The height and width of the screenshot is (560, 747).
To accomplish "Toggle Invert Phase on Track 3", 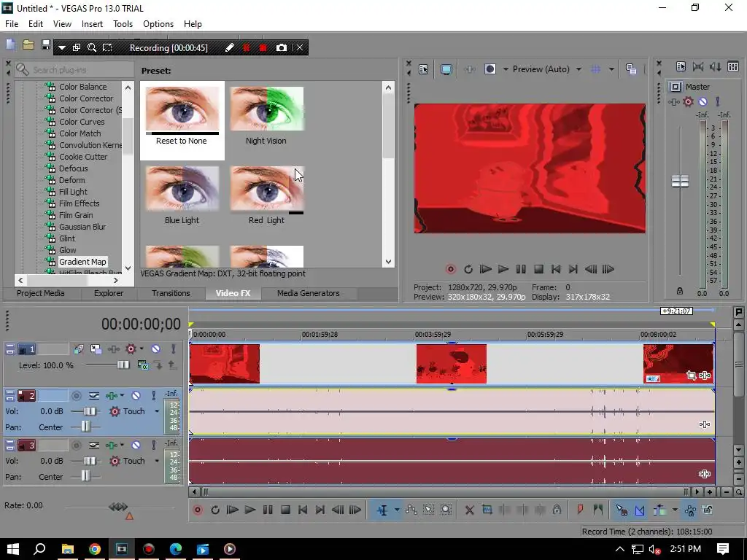I will 94,446.
